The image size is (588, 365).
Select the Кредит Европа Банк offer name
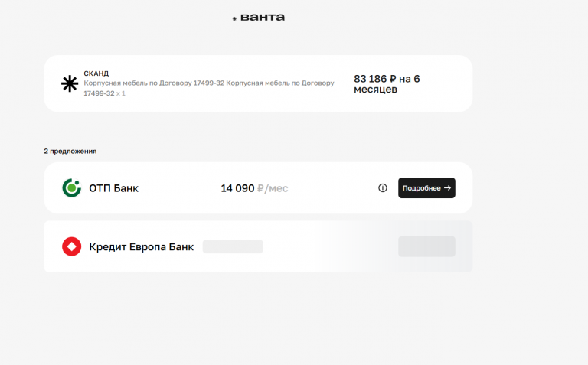pos(142,246)
